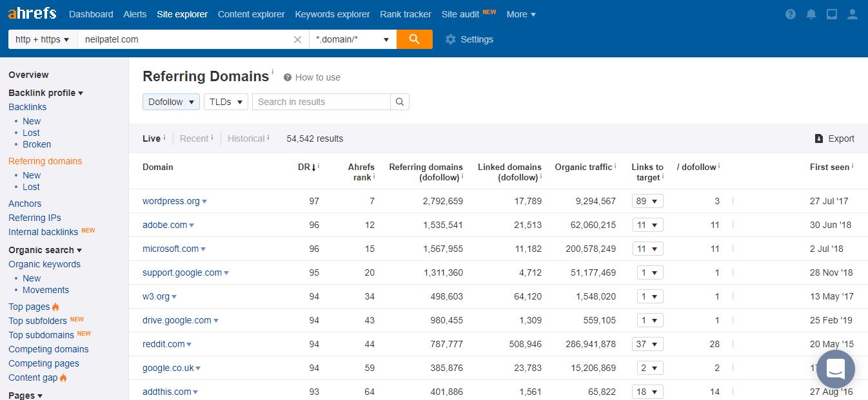Open Competing domains in the sidebar

(x=48, y=349)
